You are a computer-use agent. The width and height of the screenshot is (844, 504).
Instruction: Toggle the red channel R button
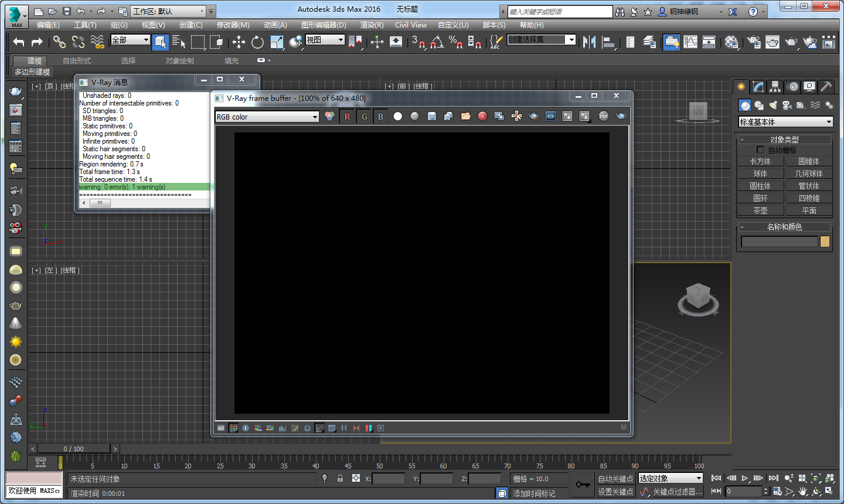[x=347, y=117]
